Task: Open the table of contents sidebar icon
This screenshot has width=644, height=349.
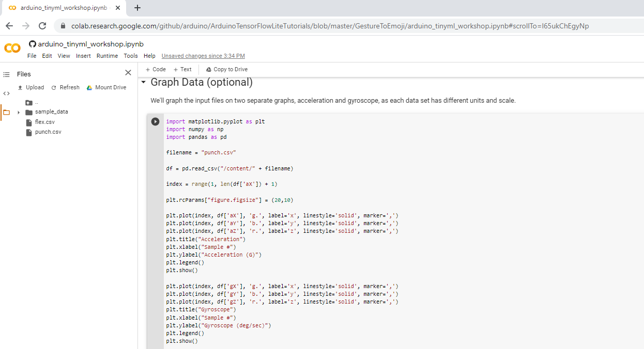Action: pyautogui.click(x=7, y=74)
